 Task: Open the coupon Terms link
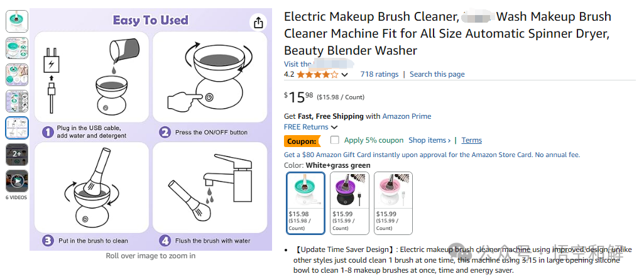click(471, 140)
